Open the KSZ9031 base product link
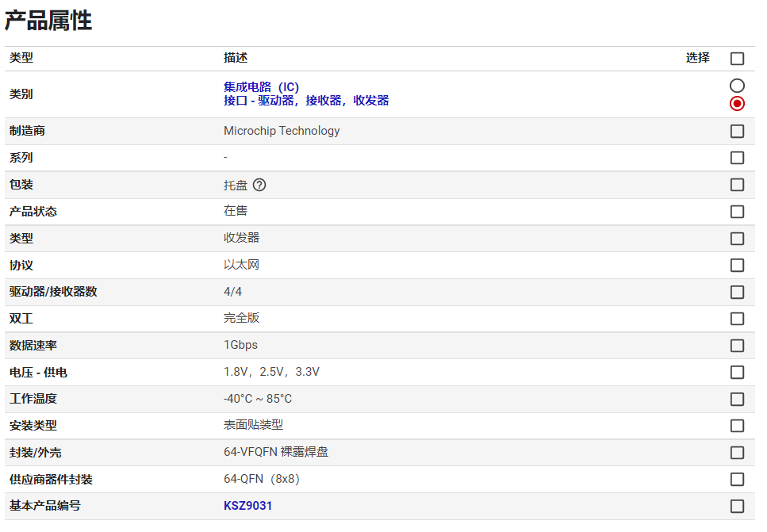Screen dimensions: 767x532 248,506
